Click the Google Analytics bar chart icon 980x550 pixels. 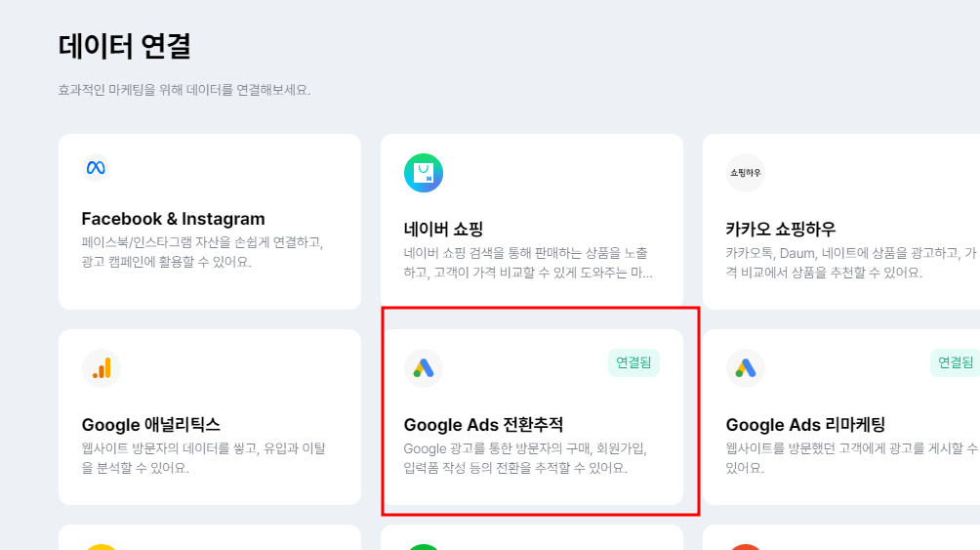(x=102, y=368)
